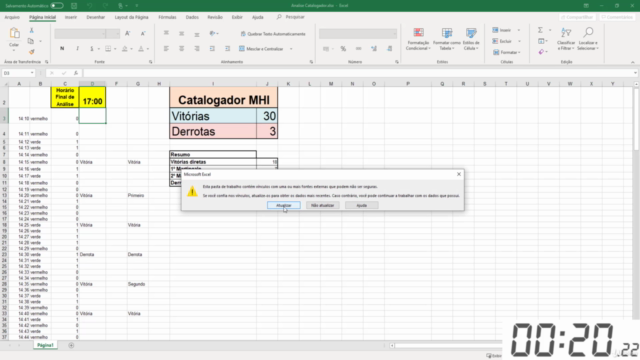Select the Vitórias cell
The height and width of the screenshot is (360, 640).
coord(213,116)
